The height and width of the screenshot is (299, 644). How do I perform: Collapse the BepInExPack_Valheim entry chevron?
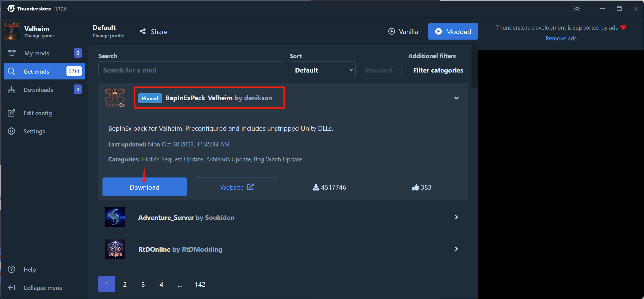point(456,98)
